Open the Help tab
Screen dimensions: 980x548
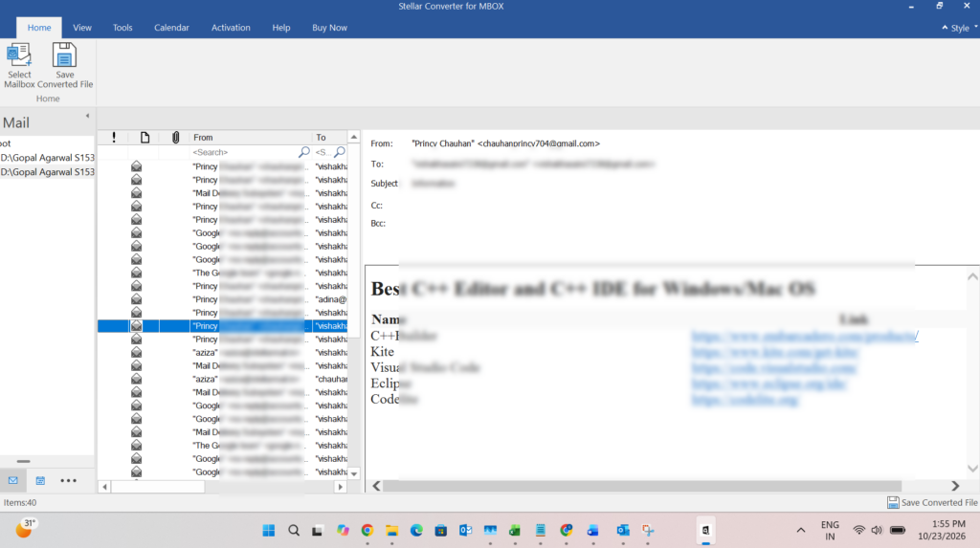pyautogui.click(x=281, y=28)
